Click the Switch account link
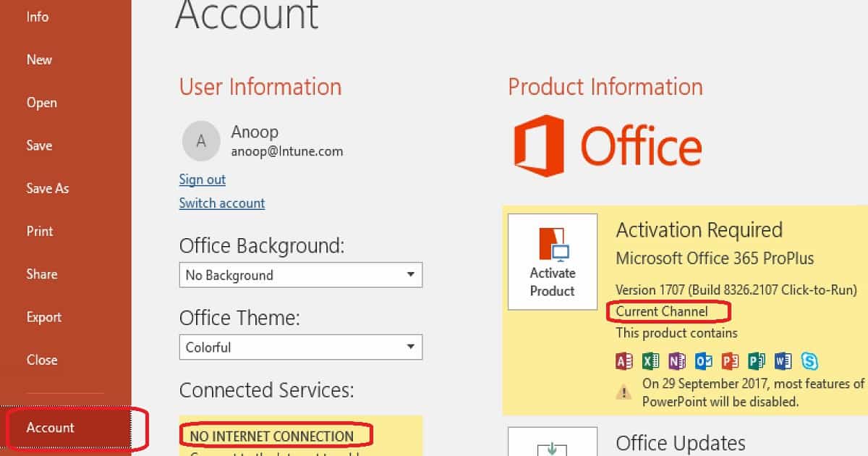Image resolution: width=868 pixels, height=456 pixels. coord(222,203)
